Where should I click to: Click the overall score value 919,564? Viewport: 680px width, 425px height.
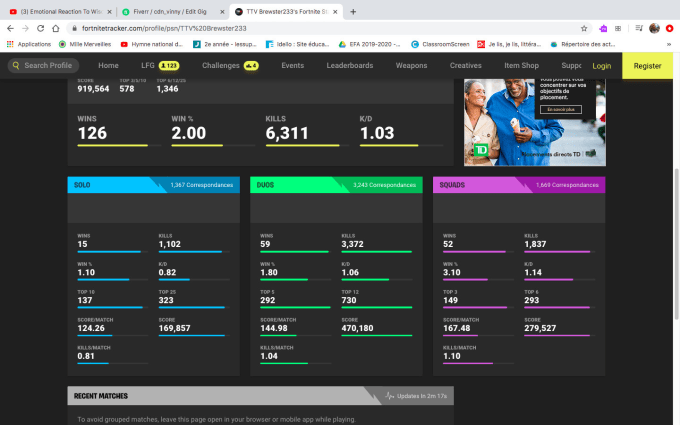[x=93, y=89]
